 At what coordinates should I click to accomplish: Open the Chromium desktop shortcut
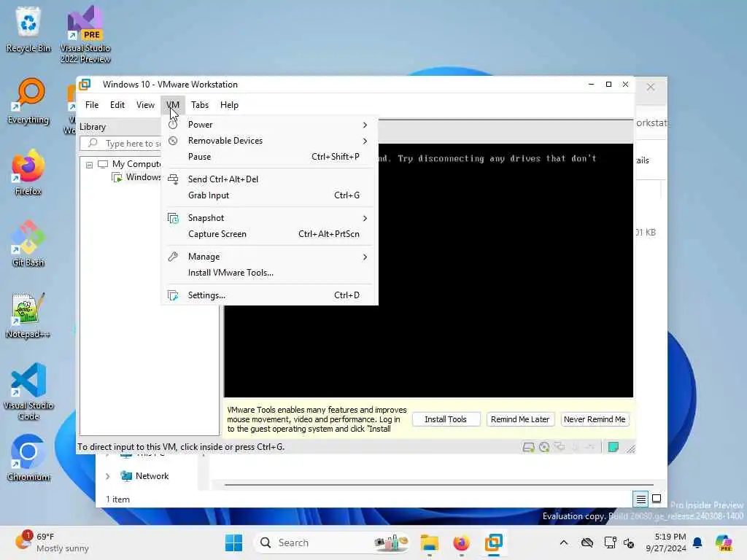pos(28,458)
